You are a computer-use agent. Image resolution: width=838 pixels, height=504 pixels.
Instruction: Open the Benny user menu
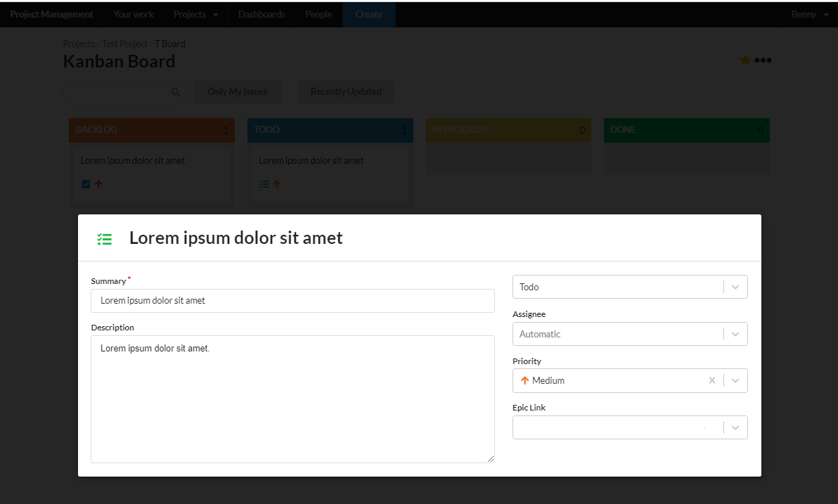810,15
